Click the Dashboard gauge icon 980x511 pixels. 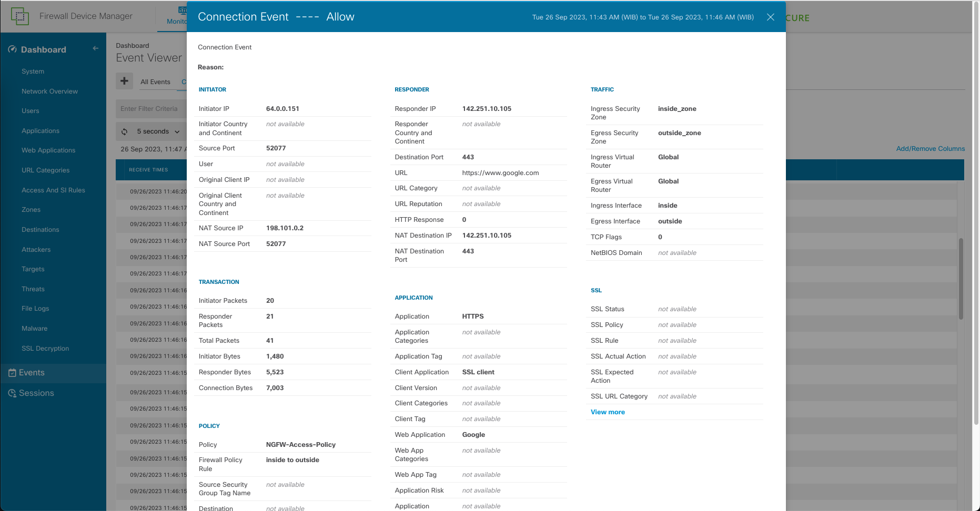[x=12, y=49]
